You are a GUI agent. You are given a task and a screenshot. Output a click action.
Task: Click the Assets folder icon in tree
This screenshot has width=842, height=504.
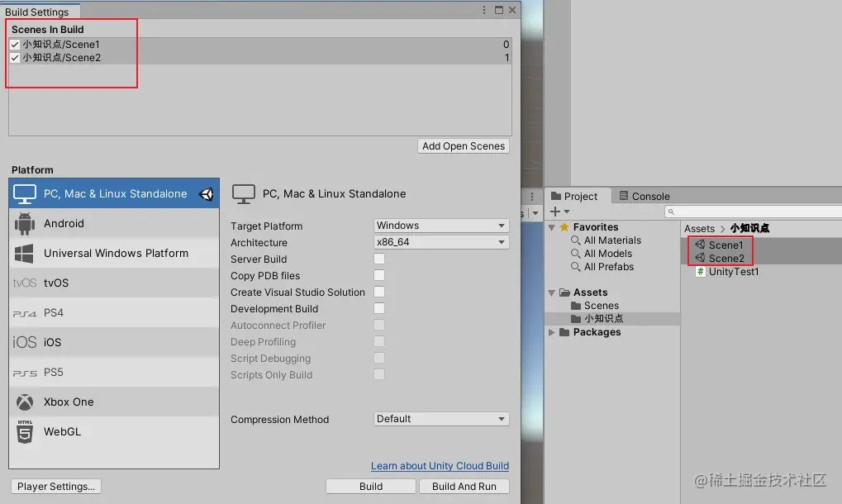[564, 292]
